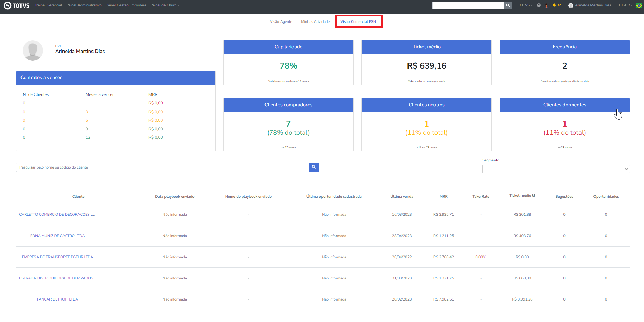Screen dimensions: 644x322
Task: Open client FANCAR DETROIT LTDA
Action: (57, 299)
